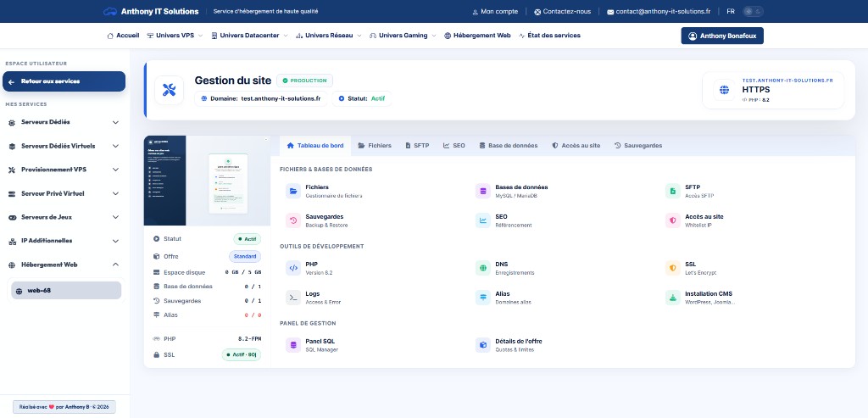Open the Univers Réseau dropdown menu
Screen dimensions: 868x418
click(x=329, y=36)
